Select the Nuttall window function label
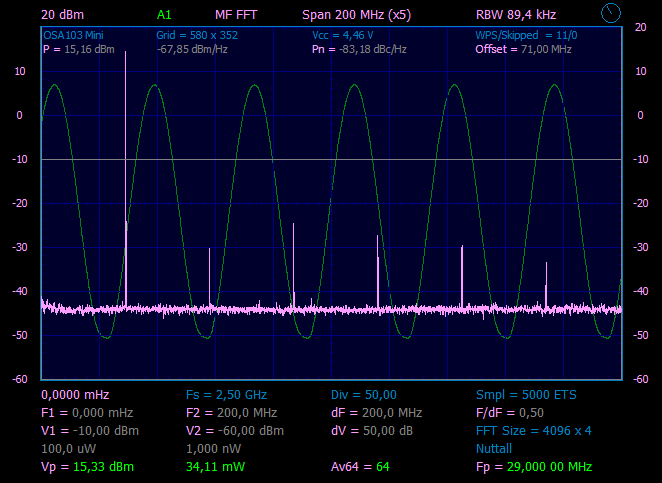 click(x=494, y=449)
